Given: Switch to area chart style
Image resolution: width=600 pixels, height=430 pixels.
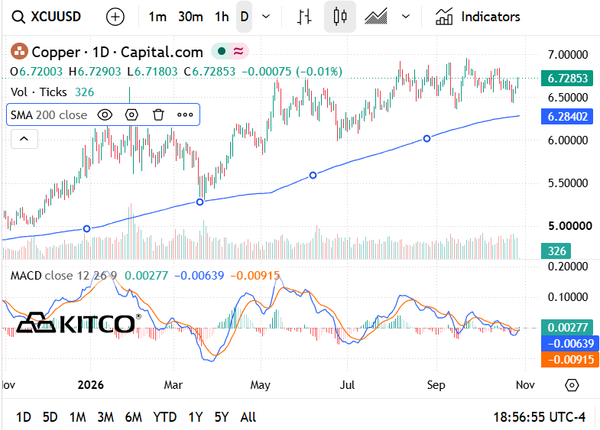Looking at the screenshot, I should [376, 17].
